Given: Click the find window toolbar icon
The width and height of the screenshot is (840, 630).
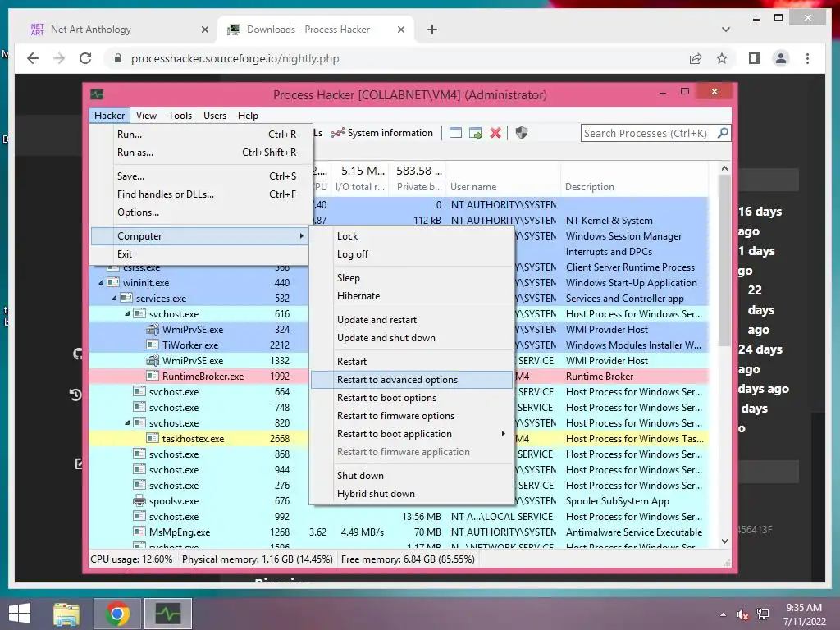Looking at the screenshot, I should [455, 133].
